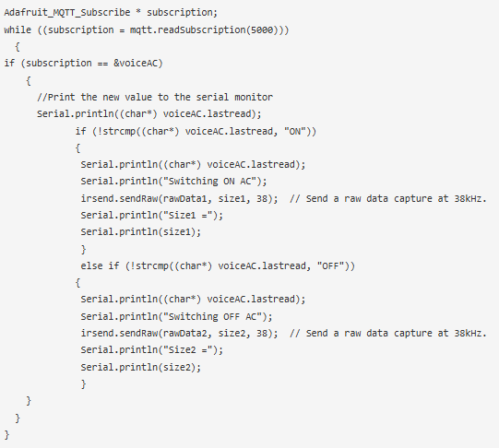Click the else if strcmp "OFF" line
Viewport: 499px width, 448px height.
click(x=218, y=265)
